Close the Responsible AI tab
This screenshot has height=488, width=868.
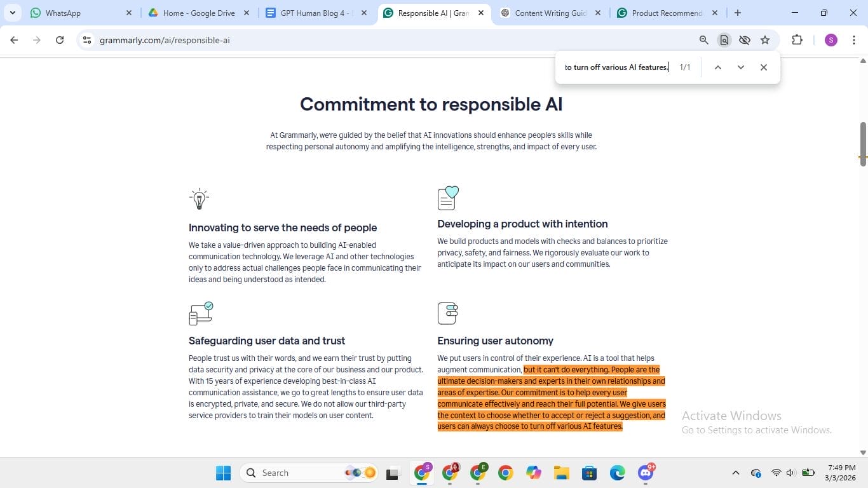coord(481,13)
